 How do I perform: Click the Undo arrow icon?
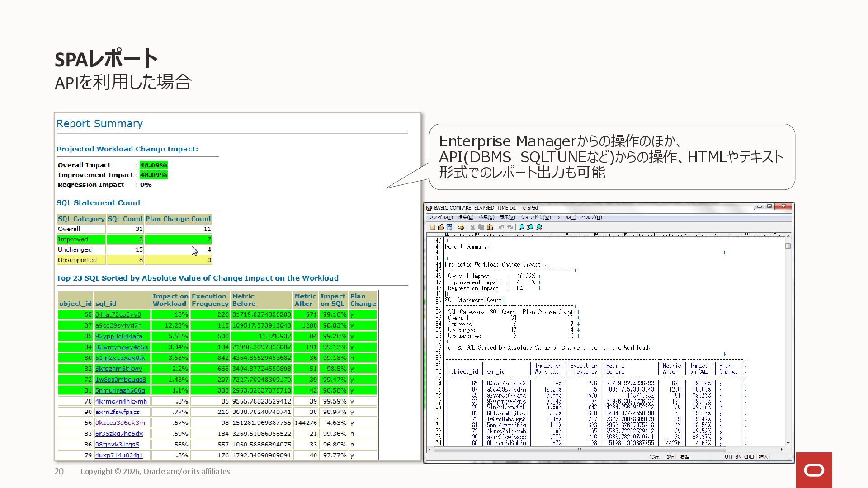[x=501, y=227]
